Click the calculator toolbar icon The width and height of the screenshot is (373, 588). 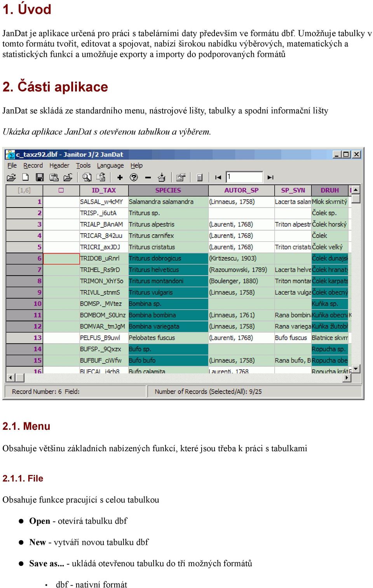click(x=200, y=178)
